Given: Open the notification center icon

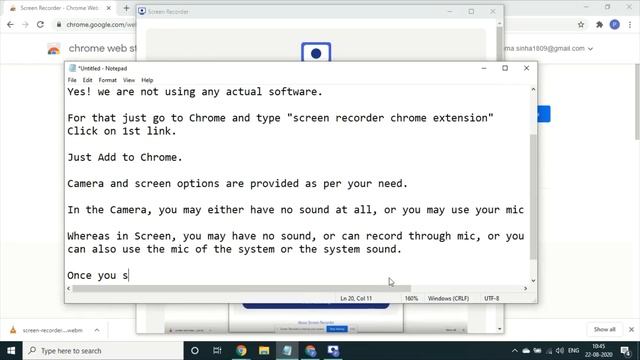Looking at the screenshot, I should [x=626, y=351].
